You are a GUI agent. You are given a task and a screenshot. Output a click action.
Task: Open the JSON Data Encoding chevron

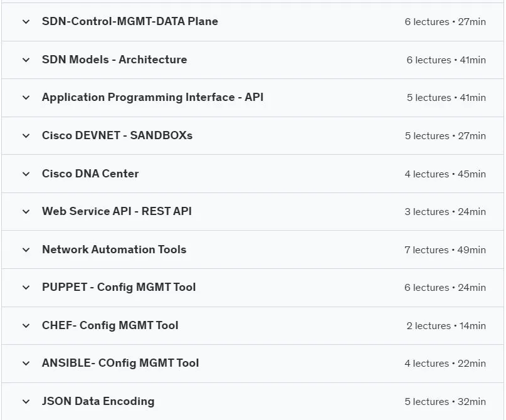click(x=26, y=401)
